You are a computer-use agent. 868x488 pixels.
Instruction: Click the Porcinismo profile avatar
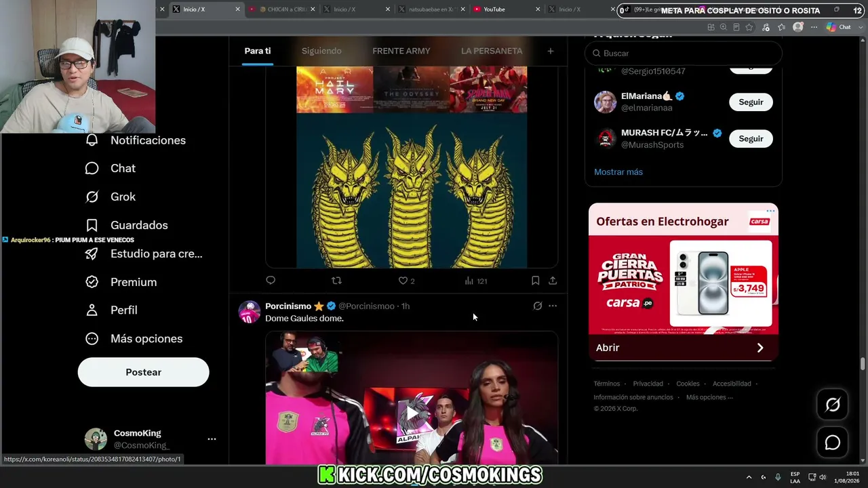pyautogui.click(x=250, y=312)
